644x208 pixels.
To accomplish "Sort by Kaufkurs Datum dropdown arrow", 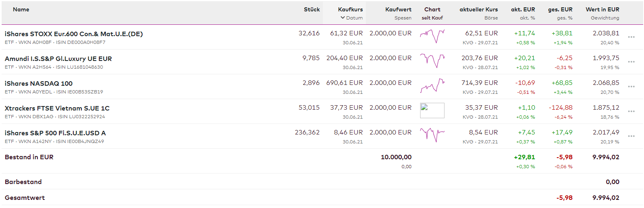I will 343,18.
